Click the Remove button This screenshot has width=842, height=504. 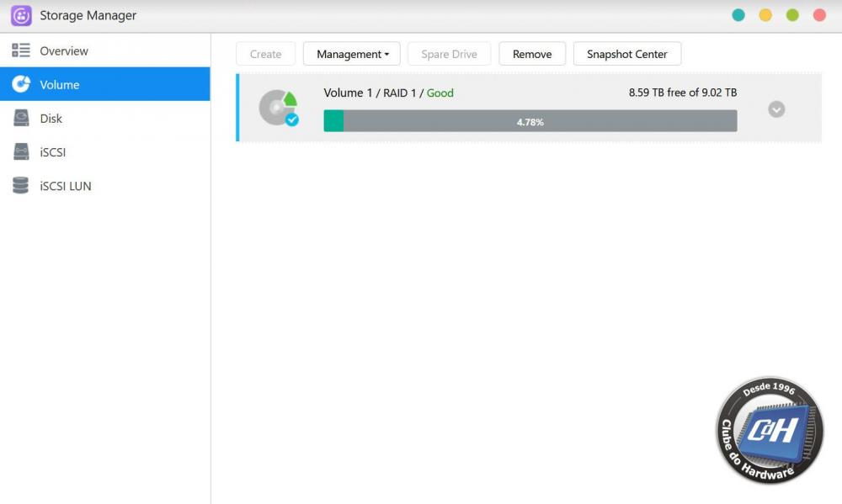(x=532, y=54)
